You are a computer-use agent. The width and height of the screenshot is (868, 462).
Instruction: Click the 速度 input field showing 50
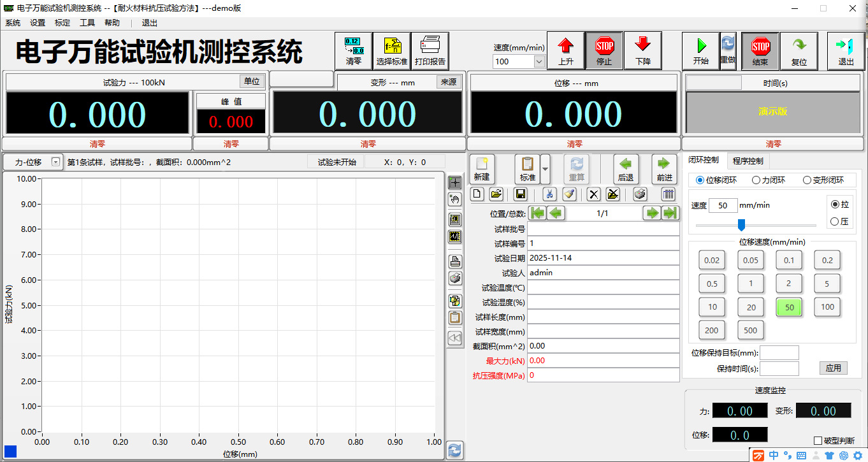point(723,205)
